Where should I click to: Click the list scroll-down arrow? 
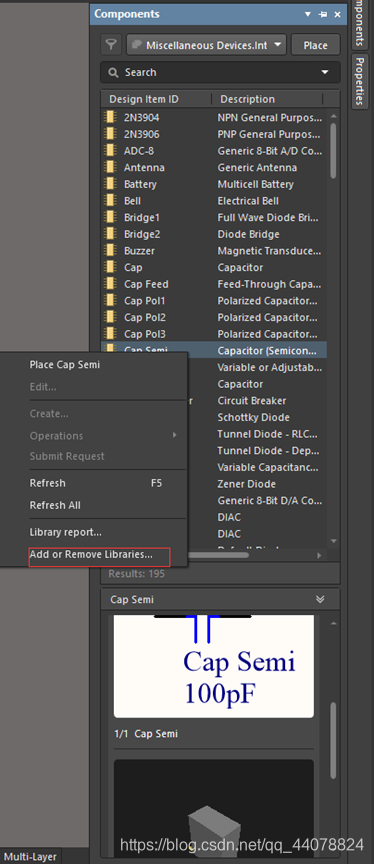(x=333, y=541)
